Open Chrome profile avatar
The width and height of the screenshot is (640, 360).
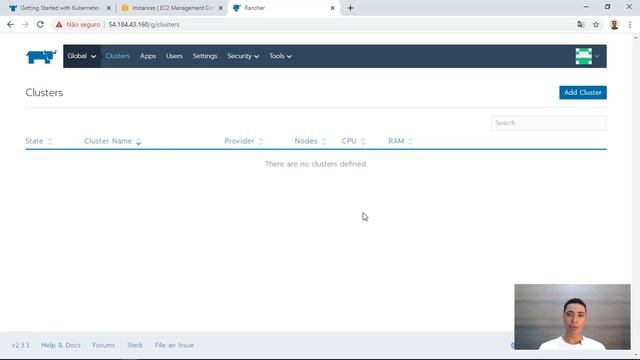(x=614, y=24)
